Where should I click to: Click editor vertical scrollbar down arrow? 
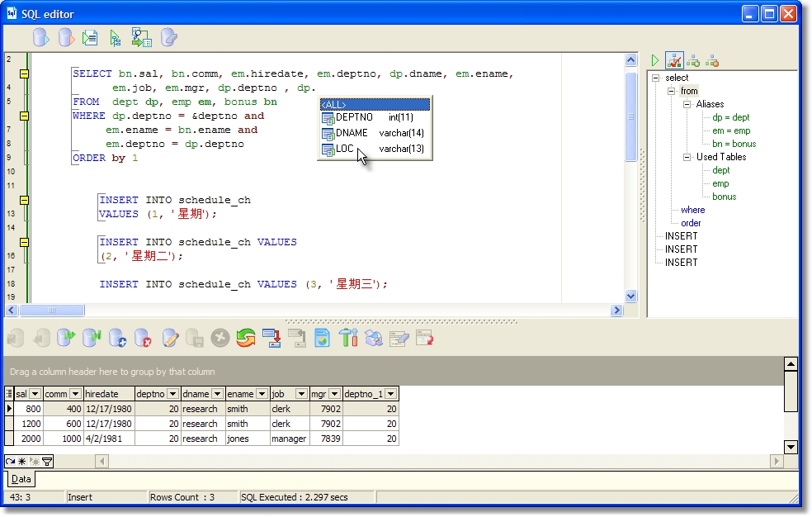(630, 296)
